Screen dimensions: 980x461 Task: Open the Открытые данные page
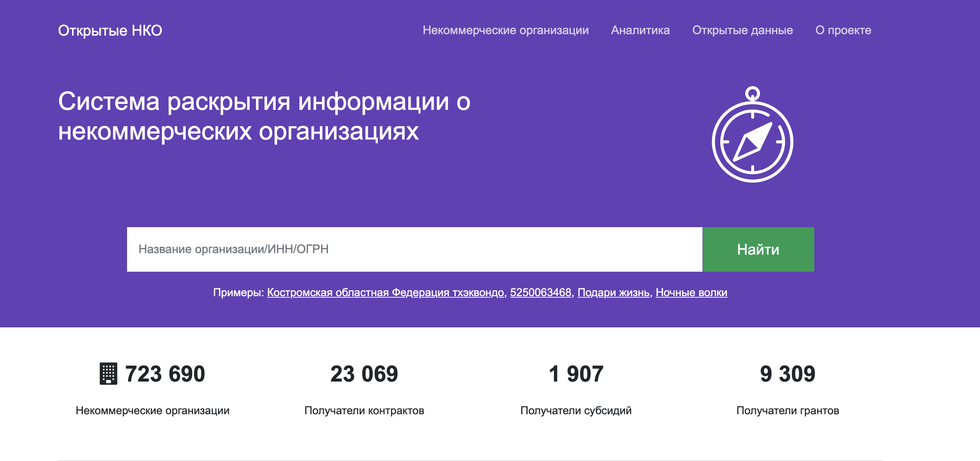[742, 30]
